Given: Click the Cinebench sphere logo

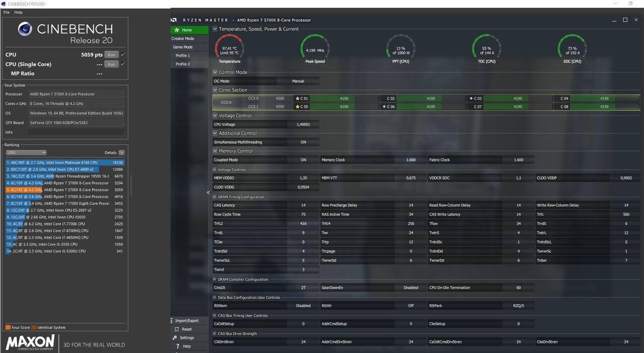Looking at the screenshot, I should (x=25, y=29).
